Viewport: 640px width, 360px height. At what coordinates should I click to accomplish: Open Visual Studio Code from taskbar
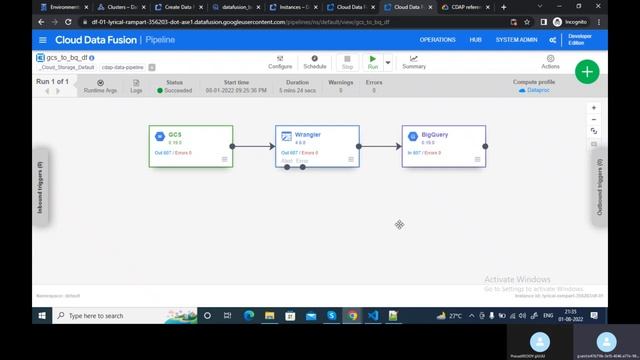pos(373,316)
